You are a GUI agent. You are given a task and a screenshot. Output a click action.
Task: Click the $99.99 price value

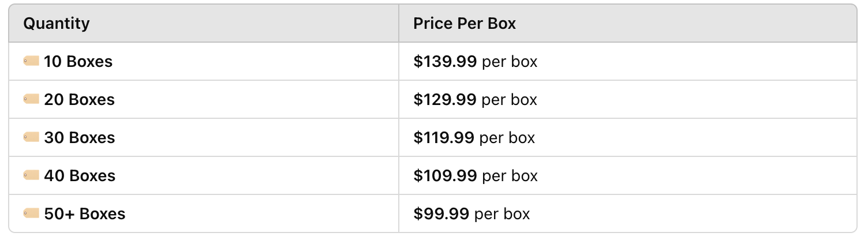click(441, 214)
